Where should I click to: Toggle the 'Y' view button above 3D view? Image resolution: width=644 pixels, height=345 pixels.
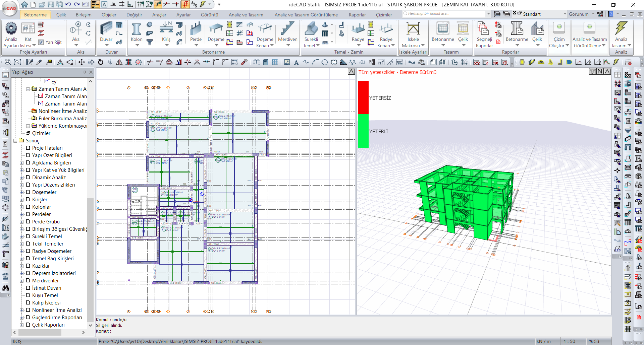point(593,71)
